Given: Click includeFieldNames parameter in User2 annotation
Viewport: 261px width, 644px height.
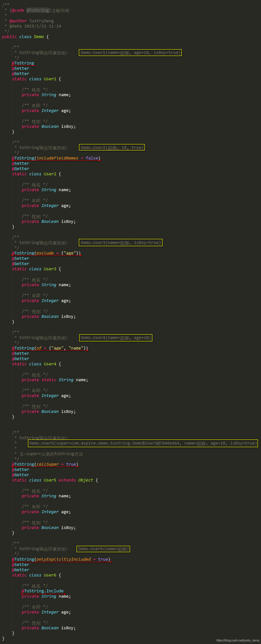Looking at the screenshot, I should [57, 158].
